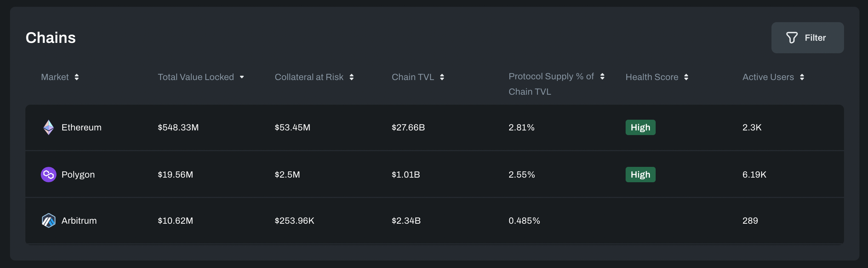
Task: Sort by Collateral at Risk arrows
Action: point(352,77)
